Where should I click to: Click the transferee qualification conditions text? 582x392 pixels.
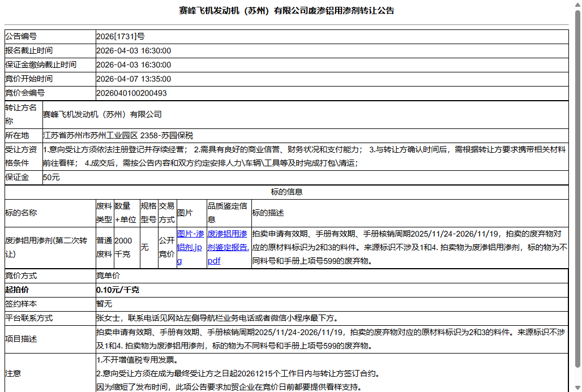point(305,156)
